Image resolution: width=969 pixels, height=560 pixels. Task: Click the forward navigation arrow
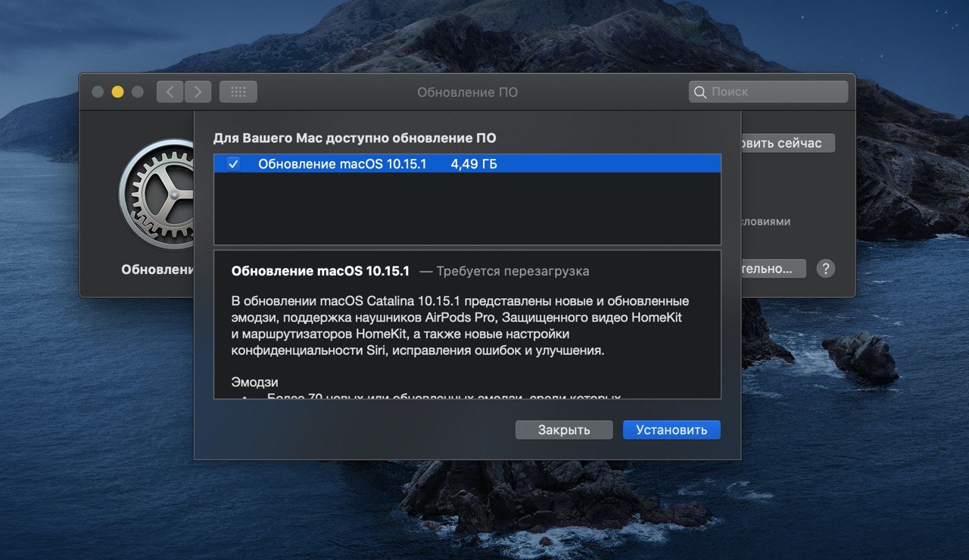(198, 92)
